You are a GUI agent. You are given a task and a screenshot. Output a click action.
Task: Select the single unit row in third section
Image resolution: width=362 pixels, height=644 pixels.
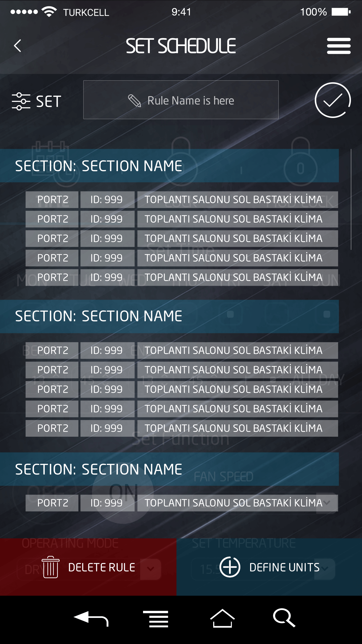point(182,503)
